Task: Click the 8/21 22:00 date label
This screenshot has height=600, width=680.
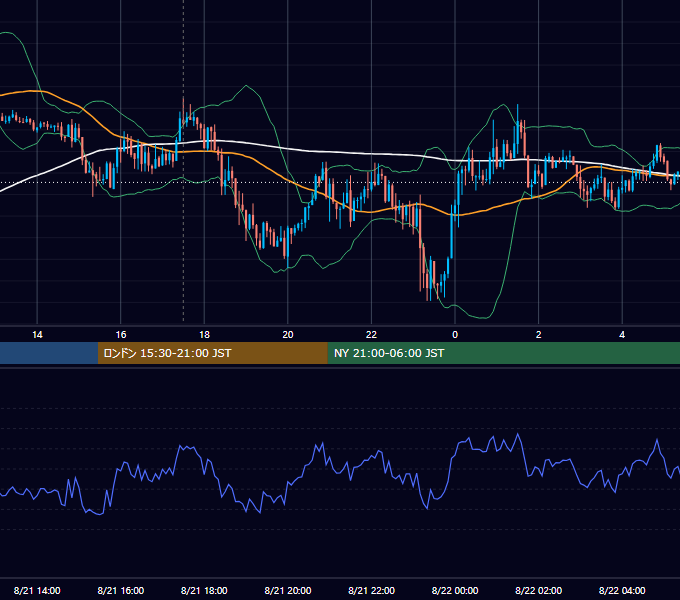Action: click(372, 590)
